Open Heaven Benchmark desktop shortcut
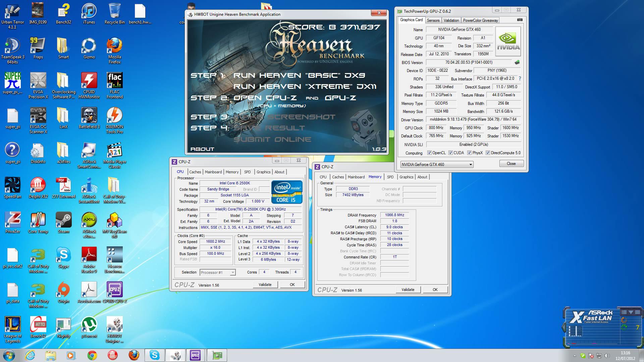Image resolution: width=644 pixels, height=362 pixels. (x=114, y=260)
